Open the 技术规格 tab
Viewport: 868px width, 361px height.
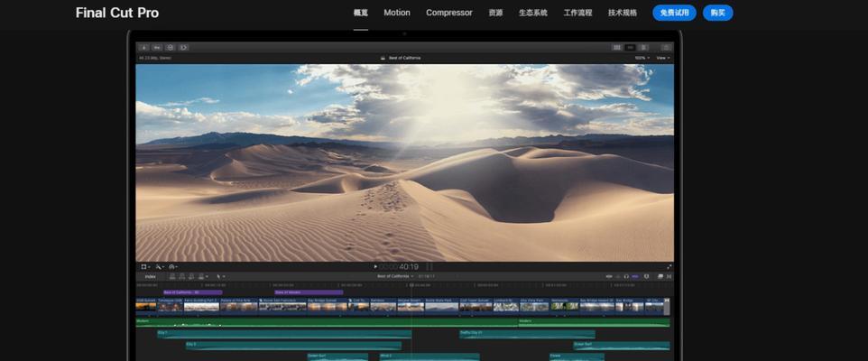[623, 13]
